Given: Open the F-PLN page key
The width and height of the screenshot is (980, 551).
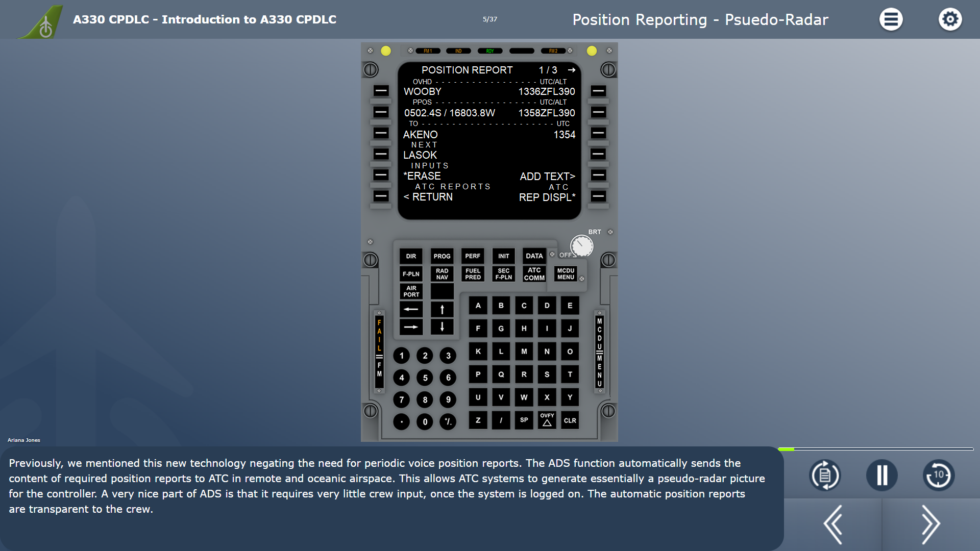Looking at the screenshot, I should pos(411,274).
